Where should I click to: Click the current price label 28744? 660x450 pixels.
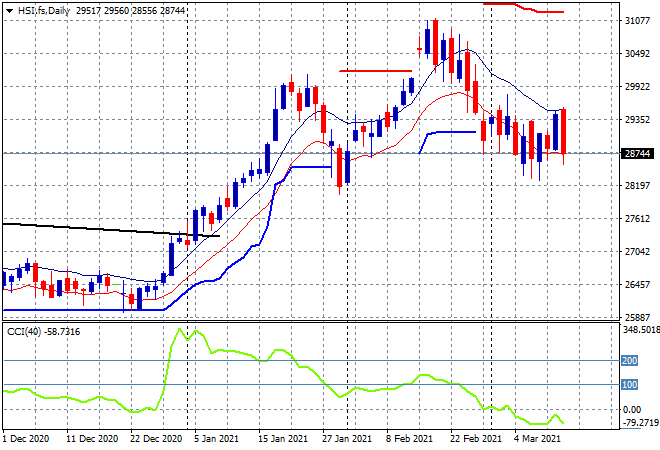[638, 154]
